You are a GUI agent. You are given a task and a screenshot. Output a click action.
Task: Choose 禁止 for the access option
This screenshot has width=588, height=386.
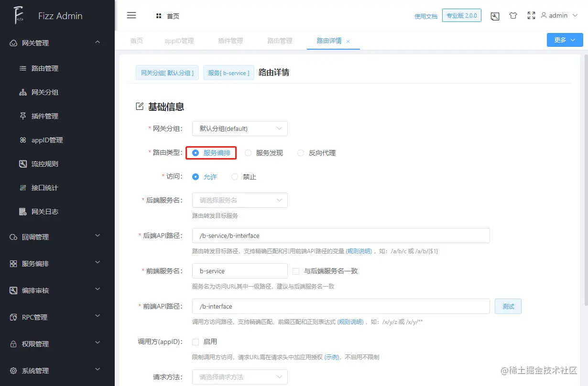click(x=234, y=176)
